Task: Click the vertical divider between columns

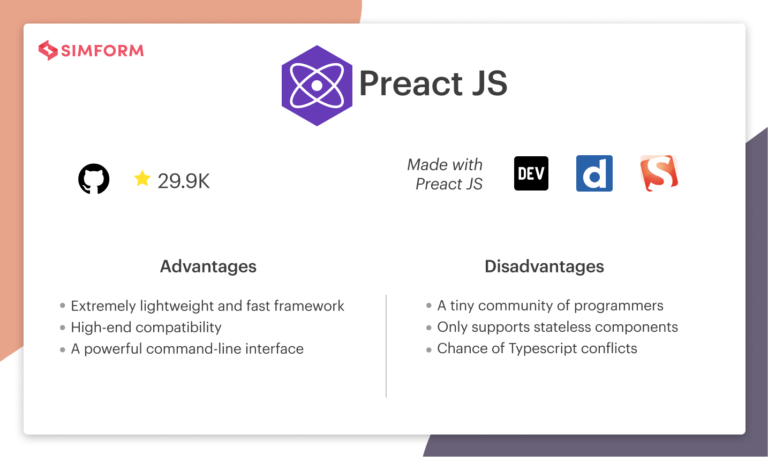Action: pyautogui.click(x=386, y=346)
